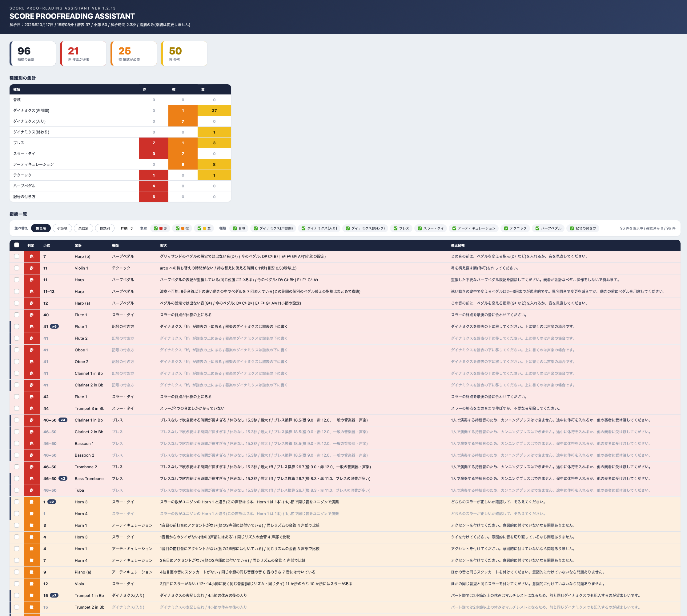The image size is (687, 616).
Task: Collapse the ×2 group on Bass Trombone row
Action: (x=63, y=478)
